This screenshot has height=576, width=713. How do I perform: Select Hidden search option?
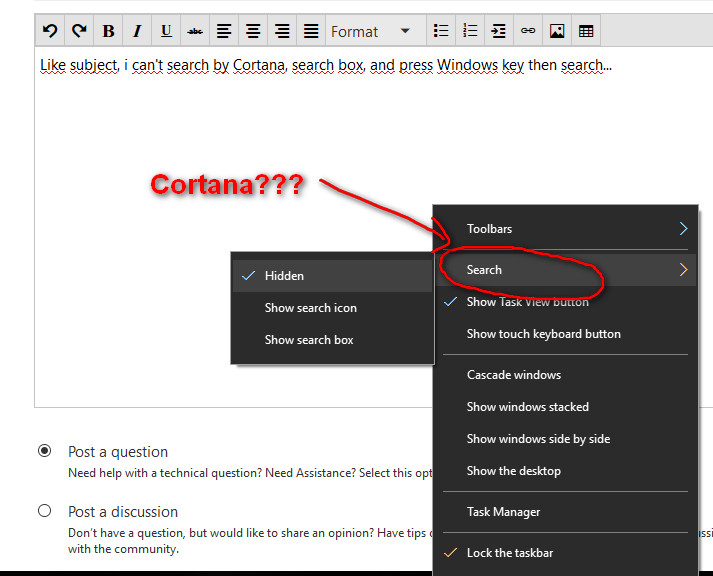[x=332, y=275]
